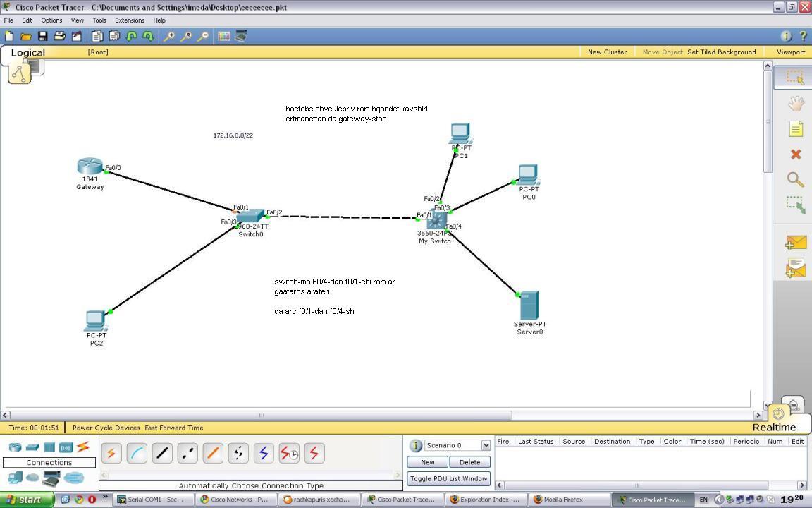812x508 pixels.
Task: Redo with the green redo arrow
Action: pos(148,36)
